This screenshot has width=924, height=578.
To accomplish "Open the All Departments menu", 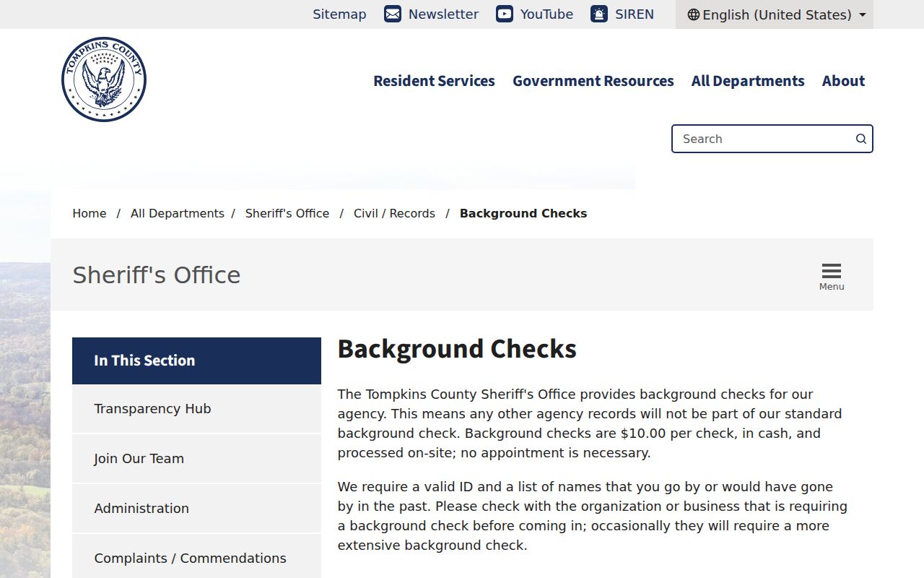I will tap(748, 81).
